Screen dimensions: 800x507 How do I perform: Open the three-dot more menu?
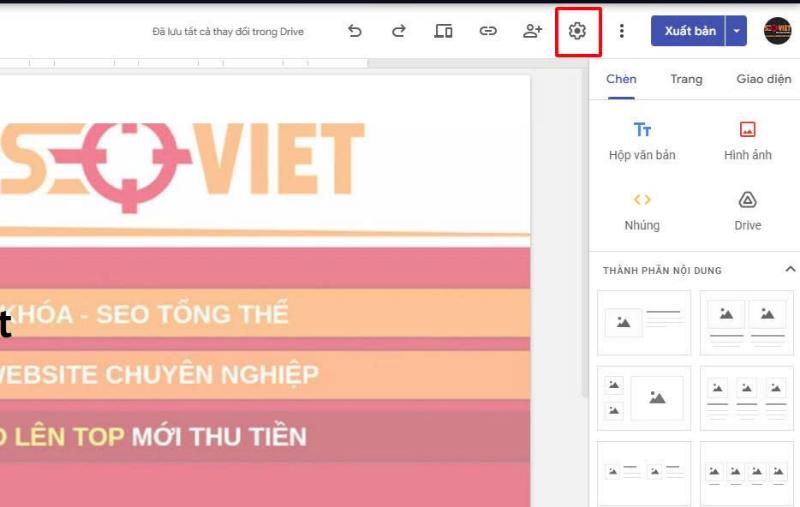tap(621, 31)
